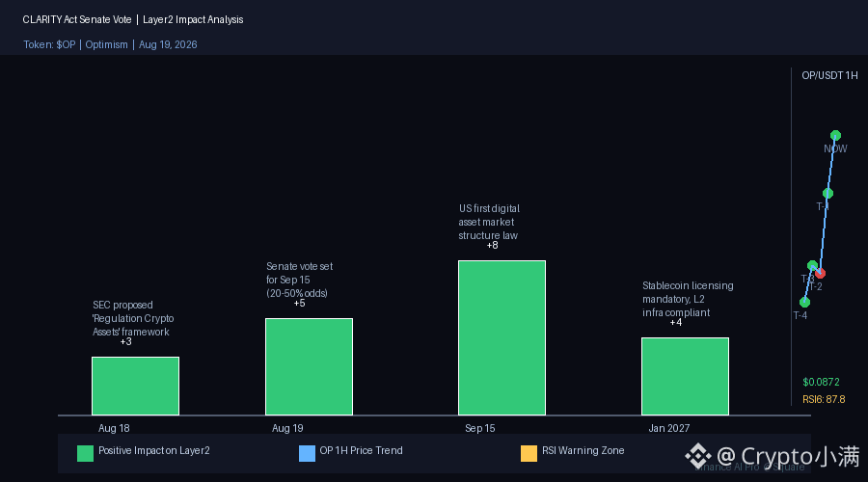Image resolution: width=868 pixels, height=482 pixels.
Task: Click the 'Positive Impact on Layer2' legend text
Action: coord(154,450)
